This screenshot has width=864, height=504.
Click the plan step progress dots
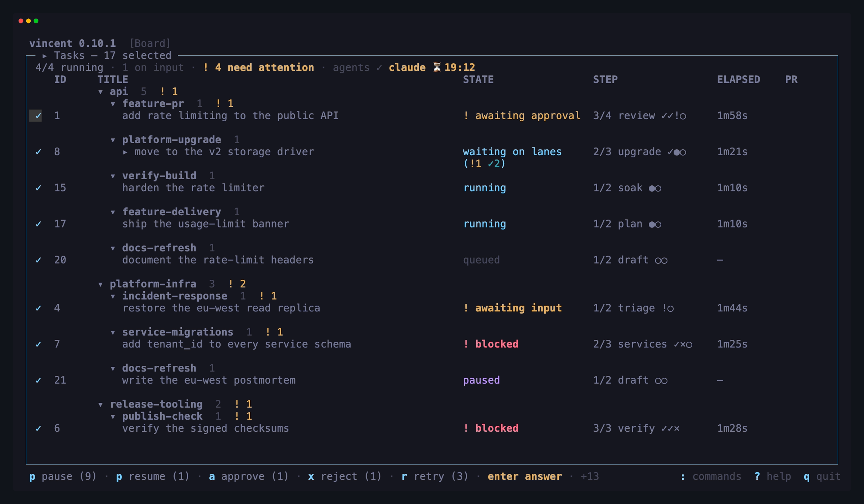click(x=655, y=224)
